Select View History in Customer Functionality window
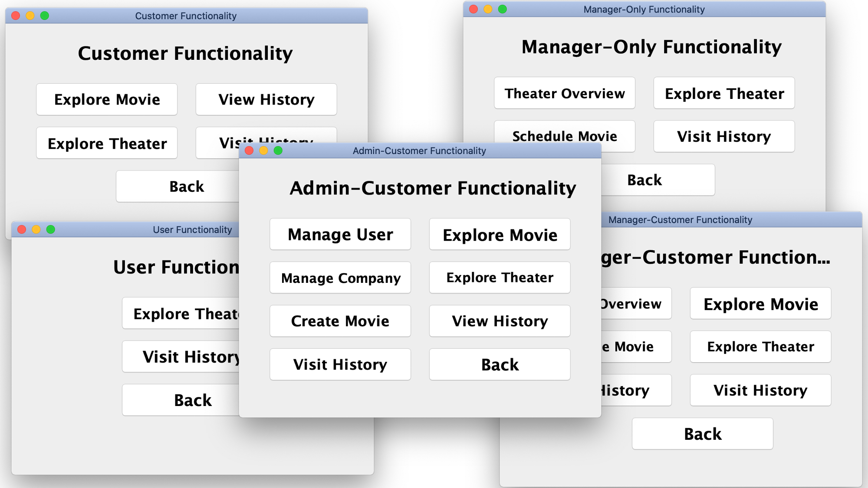Viewport: 868px width, 488px height. (266, 99)
